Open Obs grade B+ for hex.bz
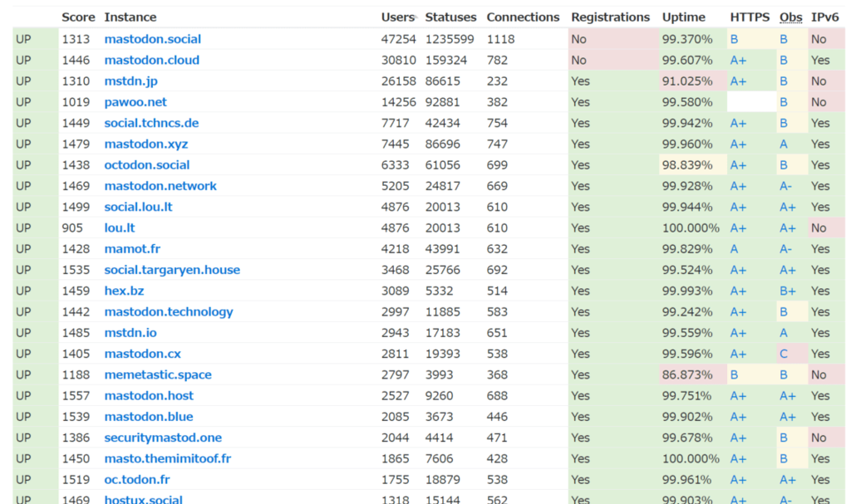The width and height of the screenshot is (851, 504). pyautogui.click(x=788, y=291)
